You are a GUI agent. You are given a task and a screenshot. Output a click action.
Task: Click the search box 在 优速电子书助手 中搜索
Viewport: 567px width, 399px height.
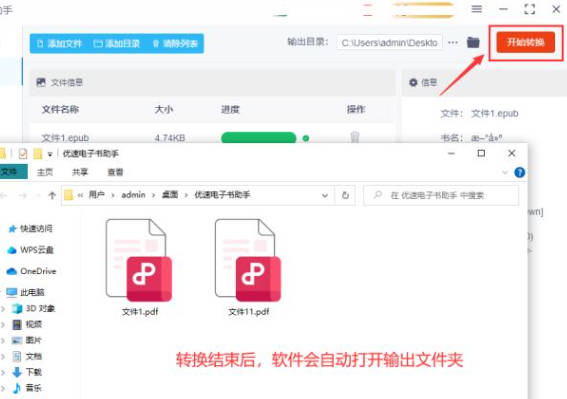click(x=441, y=195)
